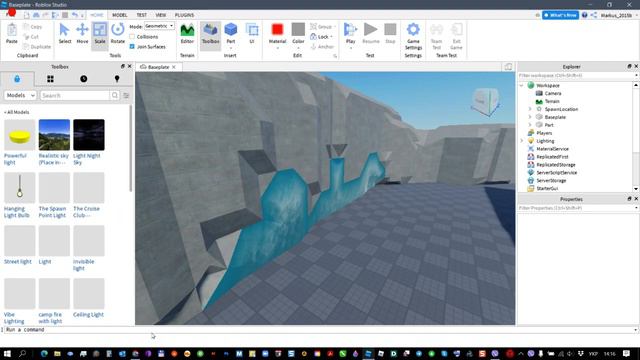Click the Duplicate button
Viewport: 640px width, 360px height.
(x=37, y=47)
